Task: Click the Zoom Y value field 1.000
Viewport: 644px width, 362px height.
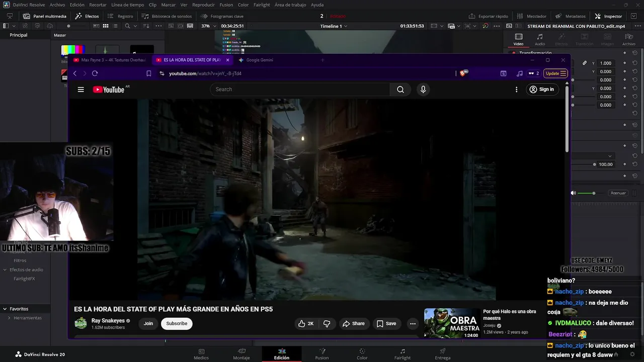Action: click(x=606, y=63)
